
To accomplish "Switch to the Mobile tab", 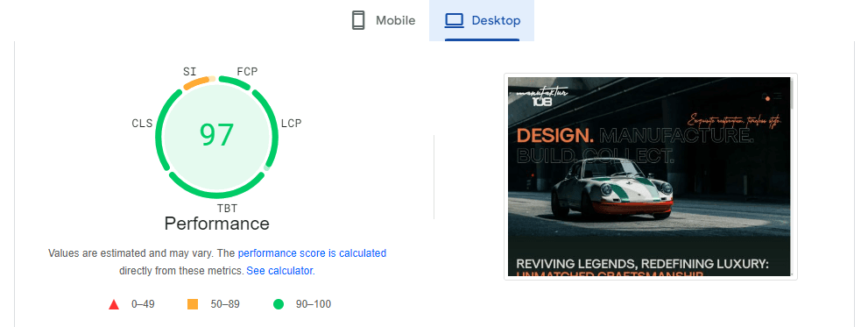I will [x=384, y=20].
